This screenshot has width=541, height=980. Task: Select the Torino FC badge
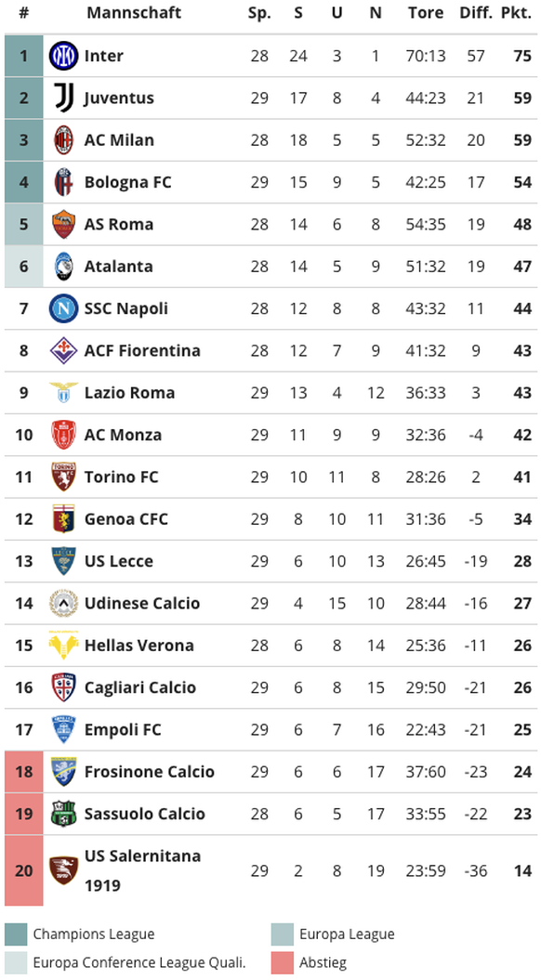click(63, 477)
